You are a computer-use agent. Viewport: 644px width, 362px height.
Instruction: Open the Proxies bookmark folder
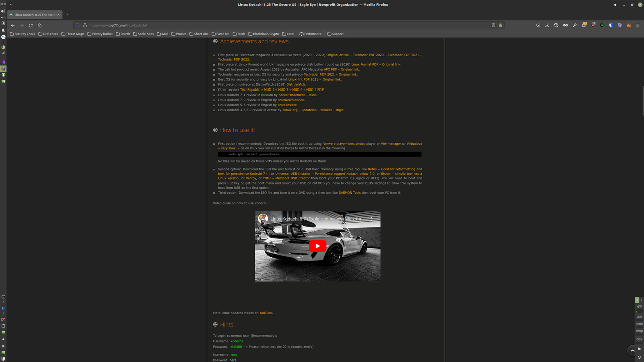(x=179, y=34)
